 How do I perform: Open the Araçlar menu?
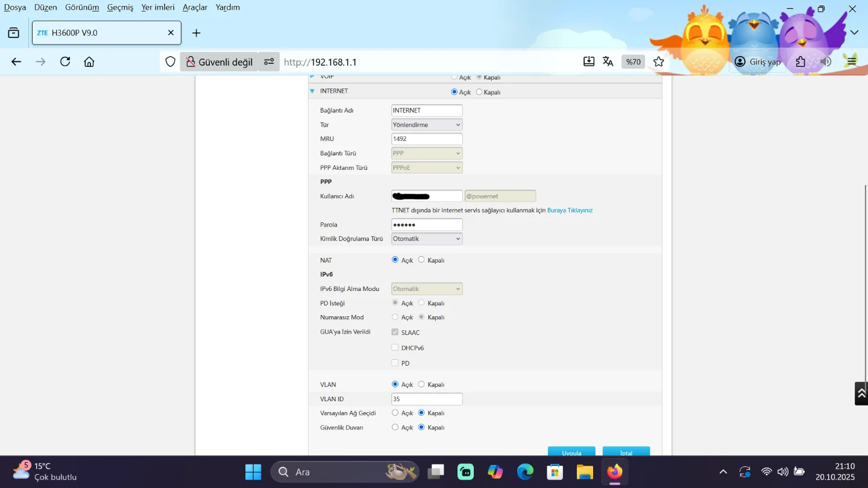click(x=195, y=7)
